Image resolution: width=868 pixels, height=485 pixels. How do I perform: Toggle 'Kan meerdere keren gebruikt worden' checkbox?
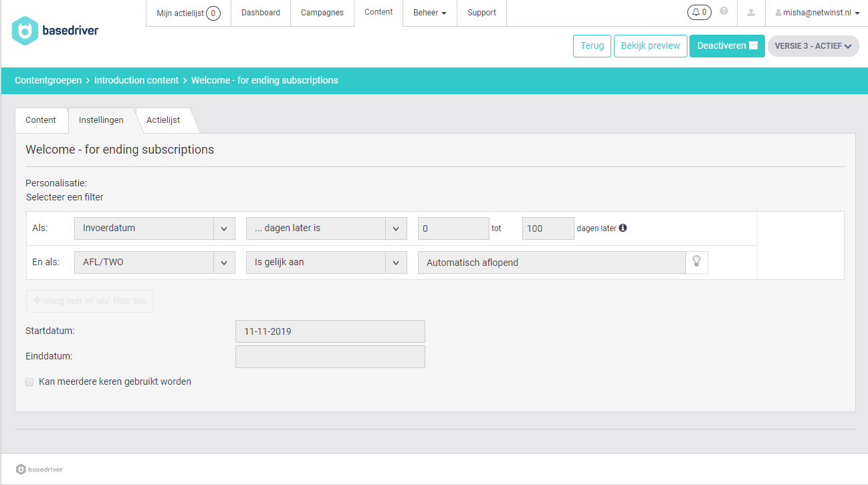point(29,382)
